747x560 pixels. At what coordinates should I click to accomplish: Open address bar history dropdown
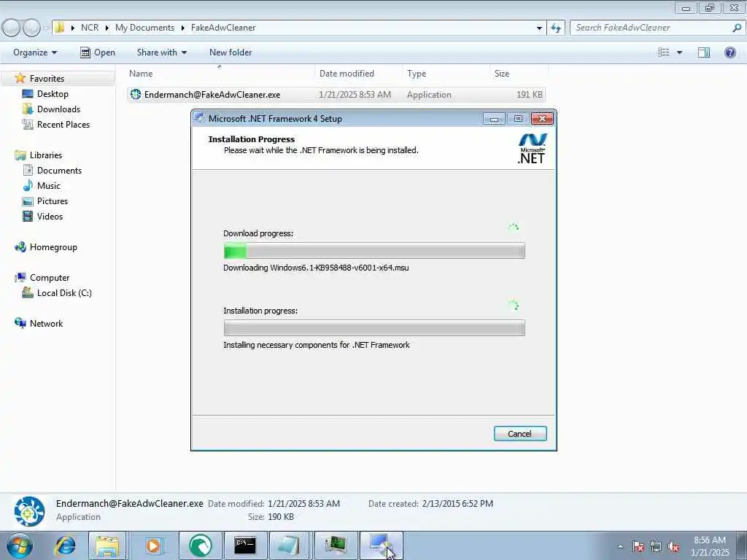coord(539,28)
